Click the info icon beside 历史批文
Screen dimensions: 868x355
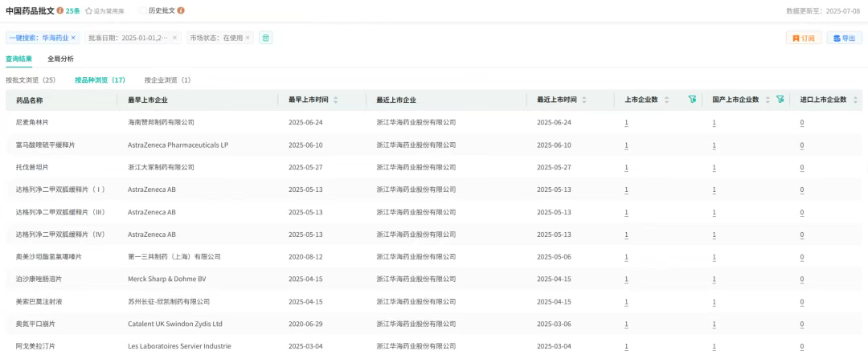(180, 10)
